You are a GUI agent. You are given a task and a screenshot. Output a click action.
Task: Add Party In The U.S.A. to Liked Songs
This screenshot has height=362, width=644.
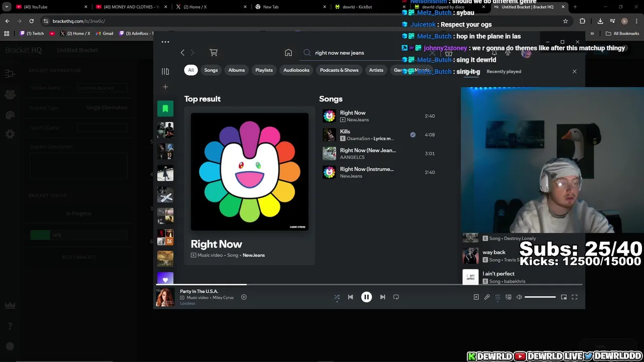pos(244,297)
